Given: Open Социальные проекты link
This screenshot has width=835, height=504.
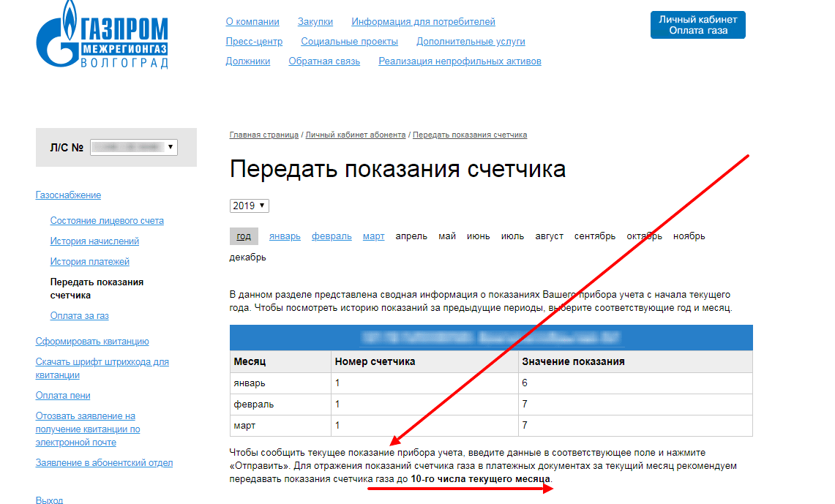Looking at the screenshot, I should tap(349, 42).
